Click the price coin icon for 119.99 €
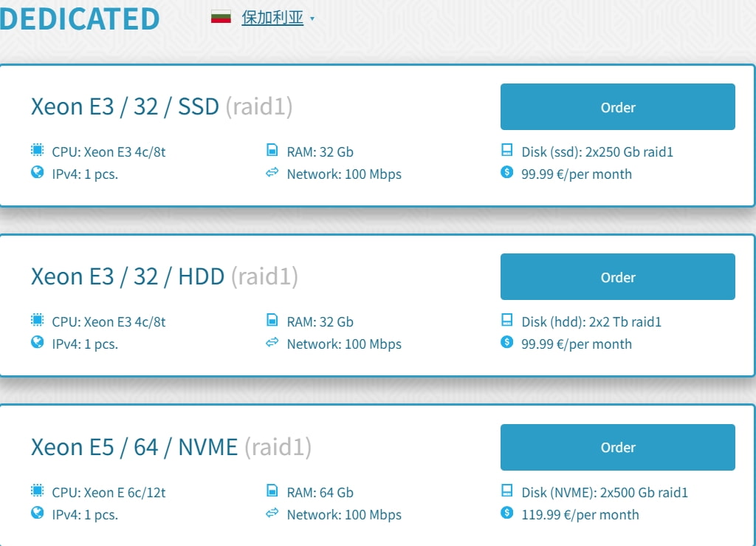This screenshot has width=756, height=546. pos(506,513)
